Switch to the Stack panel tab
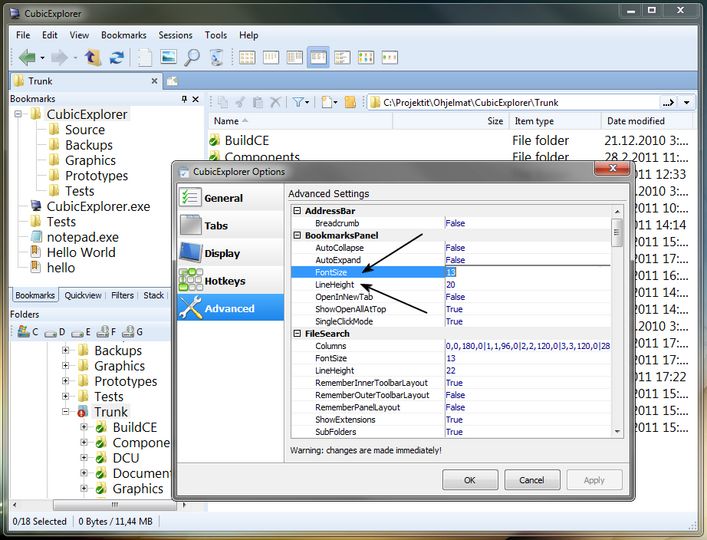Viewport: 707px width, 540px height. (x=153, y=295)
